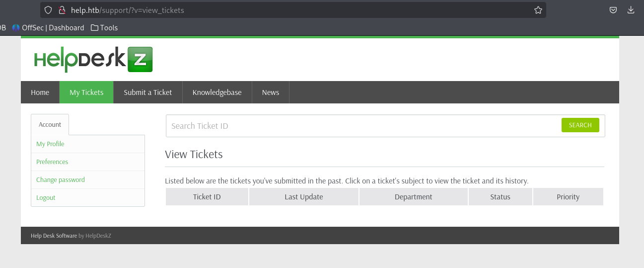The width and height of the screenshot is (644, 268).
Task: Click the Search Ticket ID field
Action: point(362,126)
